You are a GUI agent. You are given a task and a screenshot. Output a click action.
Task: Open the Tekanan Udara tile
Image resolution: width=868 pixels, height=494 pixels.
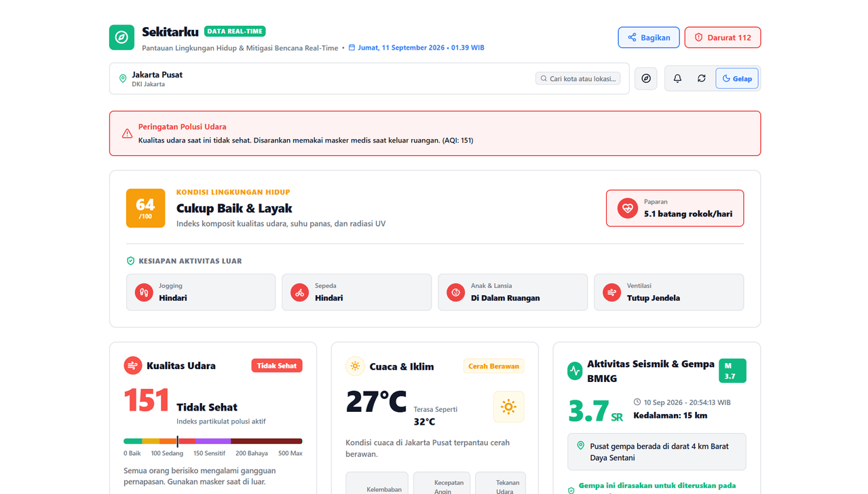pos(501,483)
